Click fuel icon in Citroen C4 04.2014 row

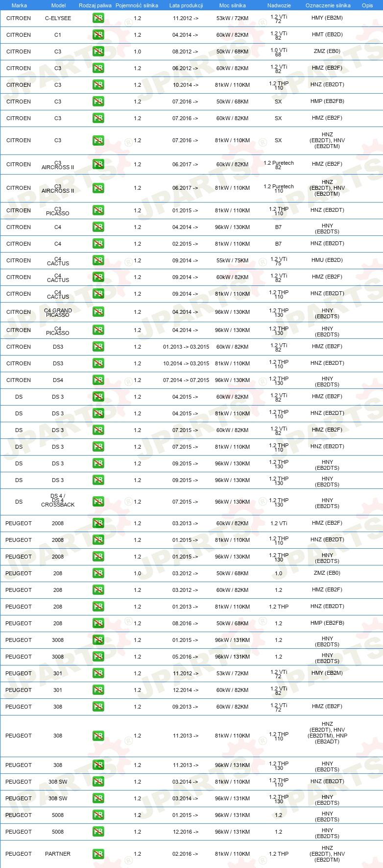(x=98, y=227)
